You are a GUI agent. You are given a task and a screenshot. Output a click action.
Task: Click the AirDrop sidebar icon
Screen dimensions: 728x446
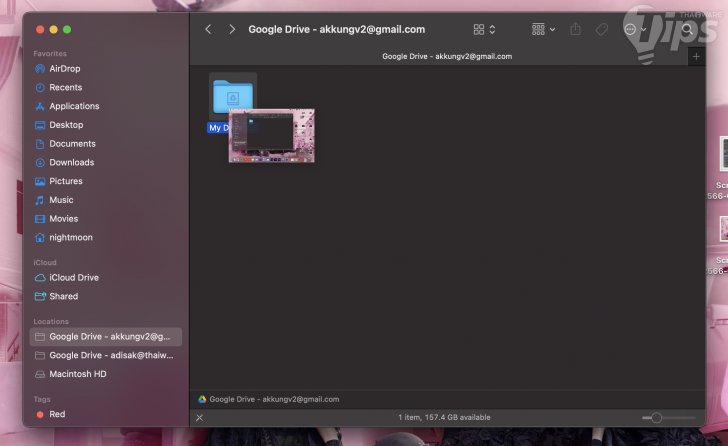(40, 69)
